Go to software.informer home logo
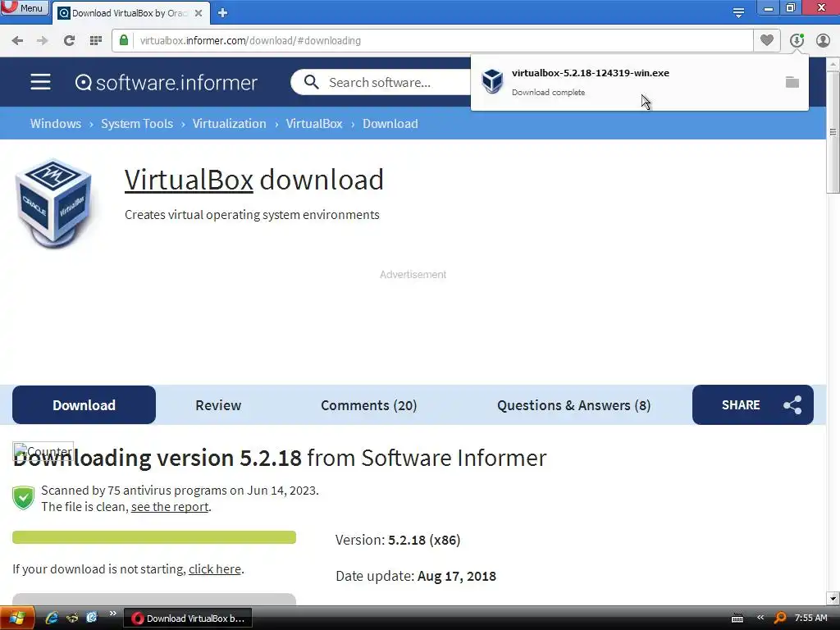Screen dimensions: 840x630 tap(166, 83)
